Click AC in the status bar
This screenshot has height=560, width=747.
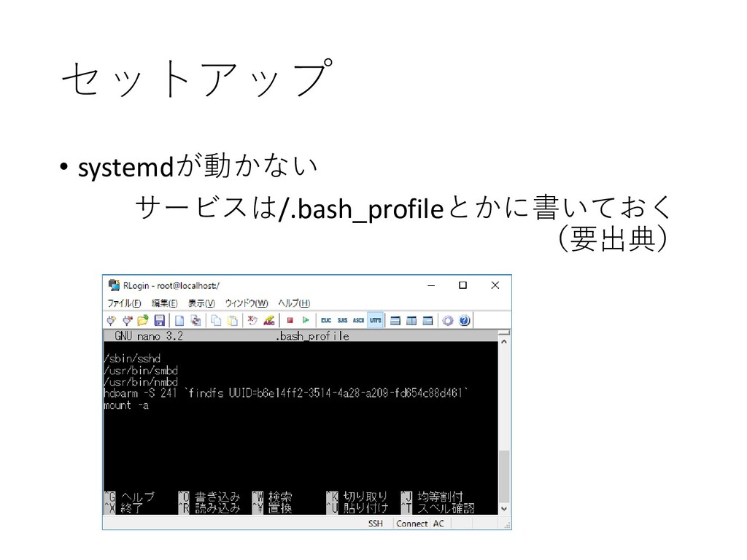(x=438, y=524)
